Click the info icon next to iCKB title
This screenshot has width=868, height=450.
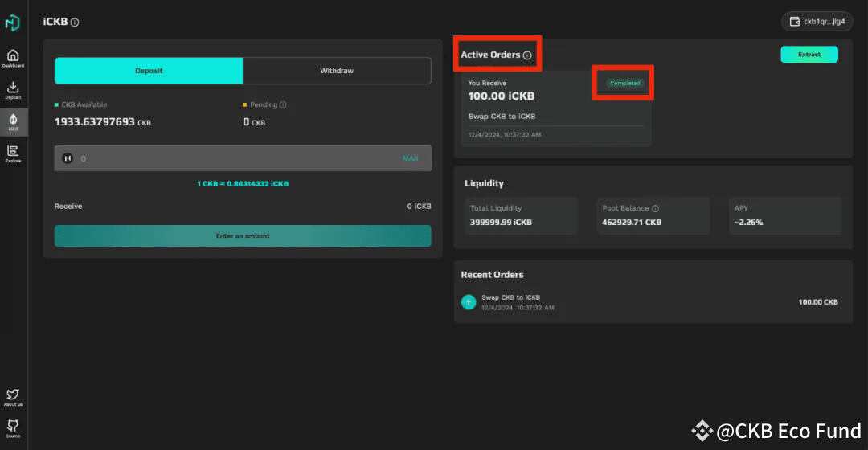[75, 22]
